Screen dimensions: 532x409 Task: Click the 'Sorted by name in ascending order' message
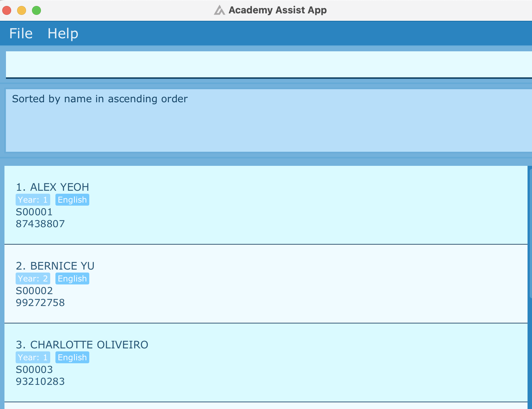[100, 99]
